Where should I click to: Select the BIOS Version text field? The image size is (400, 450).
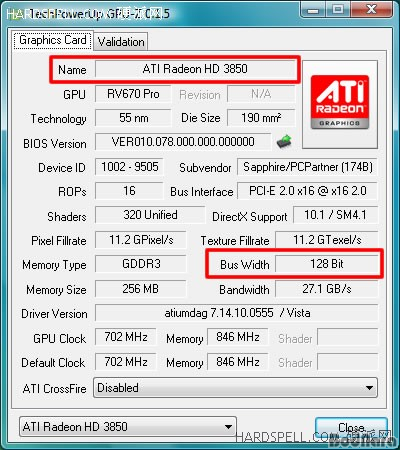(x=183, y=142)
